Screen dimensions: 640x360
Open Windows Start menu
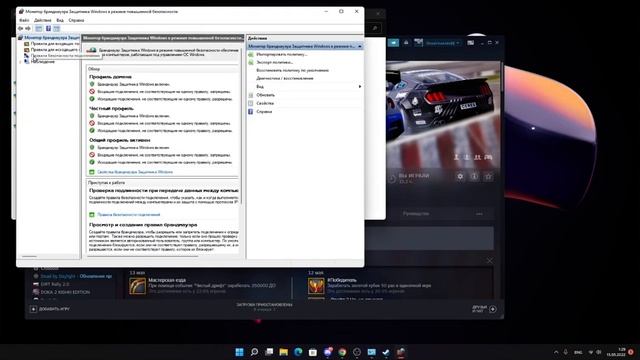pyautogui.click(x=240, y=352)
